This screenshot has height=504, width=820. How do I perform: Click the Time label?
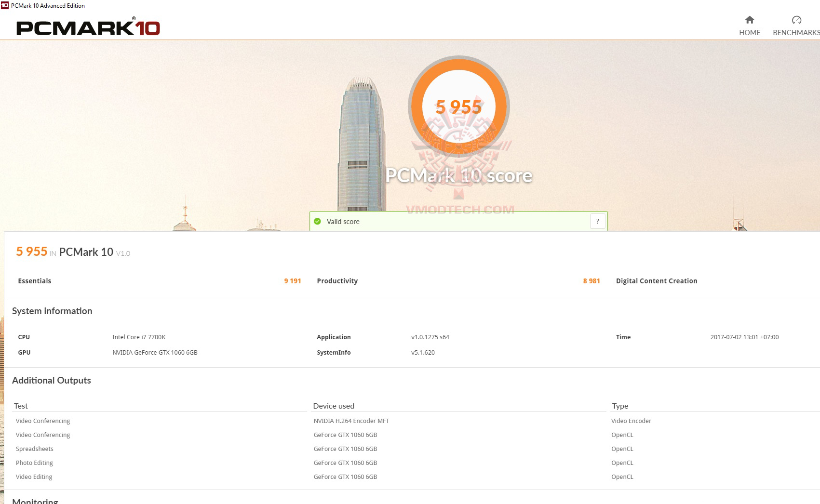623,337
